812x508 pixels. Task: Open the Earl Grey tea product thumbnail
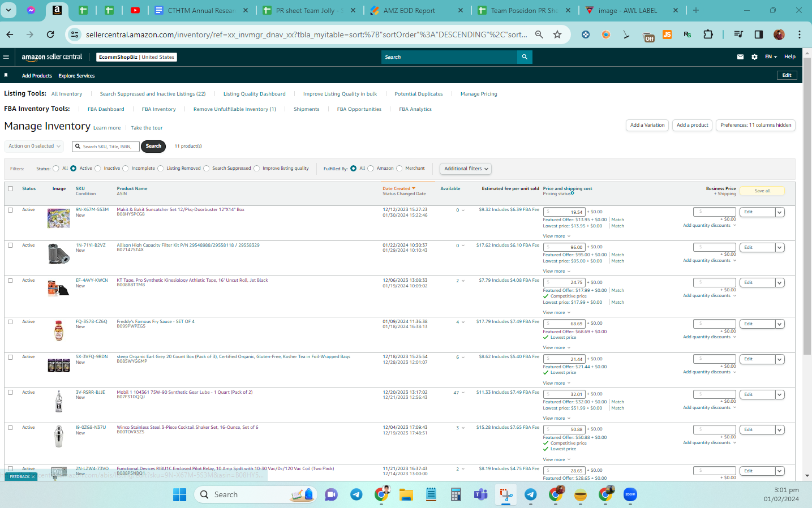pyautogui.click(x=59, y=365)
